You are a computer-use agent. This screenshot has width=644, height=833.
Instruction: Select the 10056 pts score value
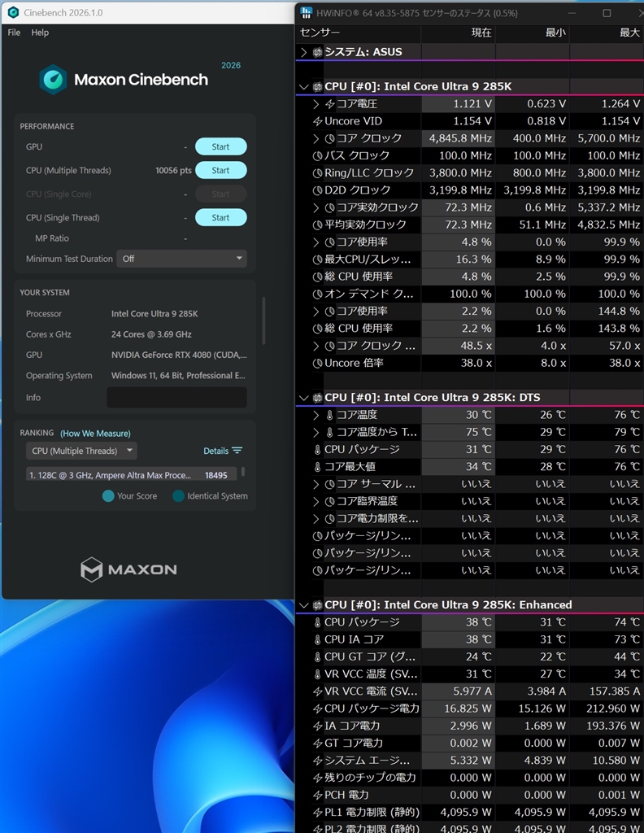click(173, 171)
